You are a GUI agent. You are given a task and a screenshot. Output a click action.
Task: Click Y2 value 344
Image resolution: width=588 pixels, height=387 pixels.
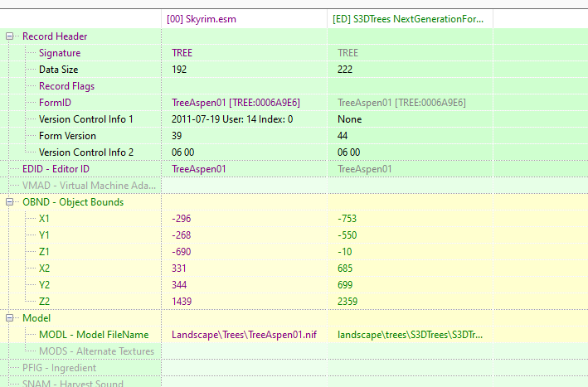tap(179, 285)
